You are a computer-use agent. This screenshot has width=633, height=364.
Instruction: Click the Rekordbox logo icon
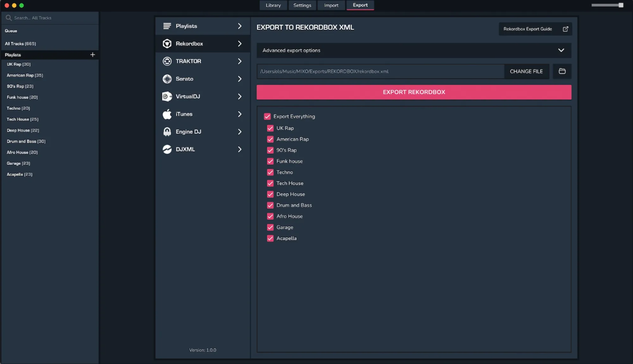[x=167, y=44]
